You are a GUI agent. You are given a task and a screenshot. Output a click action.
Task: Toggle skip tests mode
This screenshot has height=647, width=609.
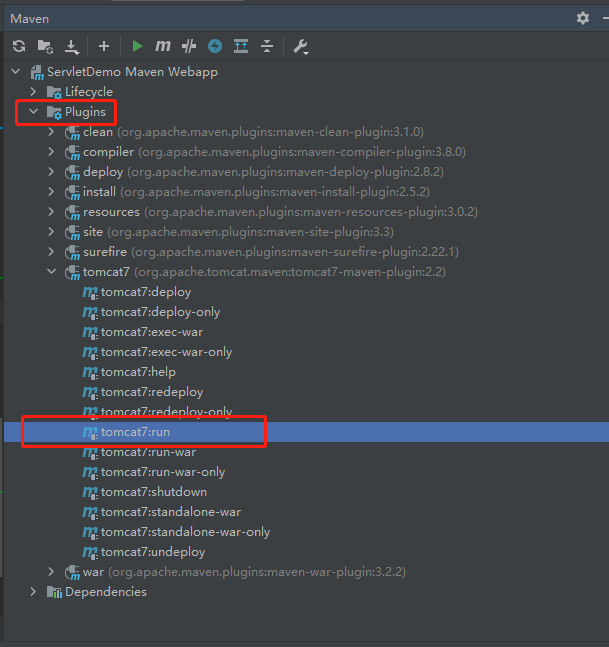pyautogui.click(x=189, y=46)
